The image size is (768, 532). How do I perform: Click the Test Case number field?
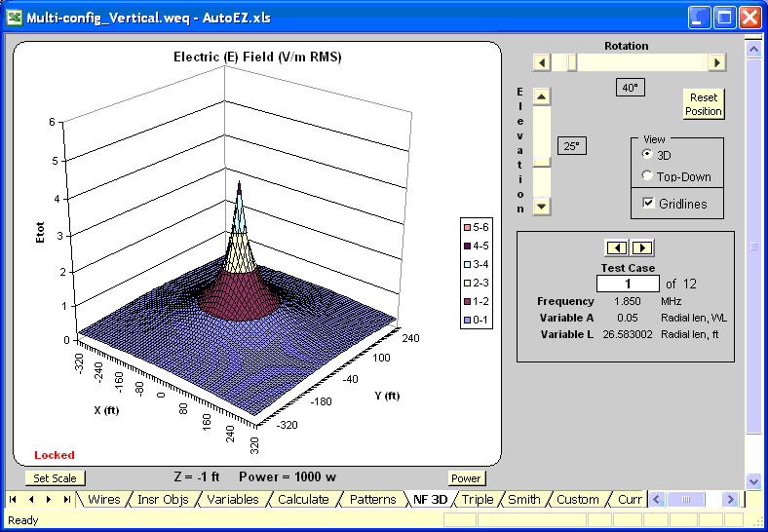(628, 284)
